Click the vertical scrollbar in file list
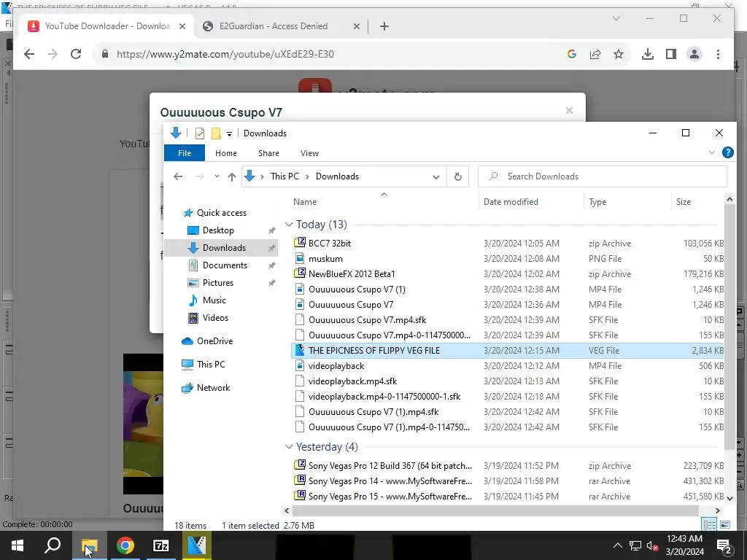747x560 pixels. (729, 327)
